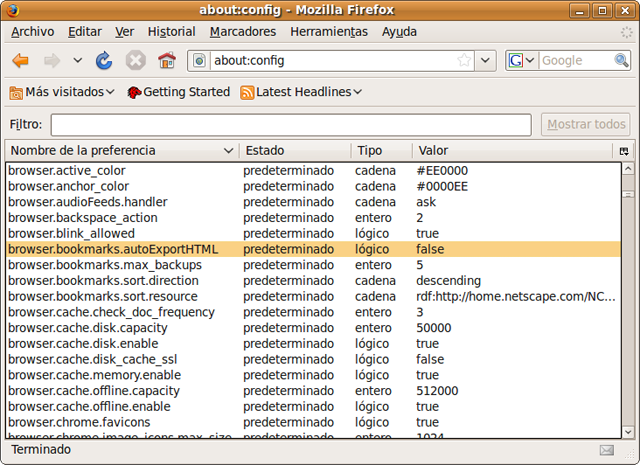The height and width of the screenshot is (465, 640).
Task: Click the Stop loading icon
Action: [136, 61]
